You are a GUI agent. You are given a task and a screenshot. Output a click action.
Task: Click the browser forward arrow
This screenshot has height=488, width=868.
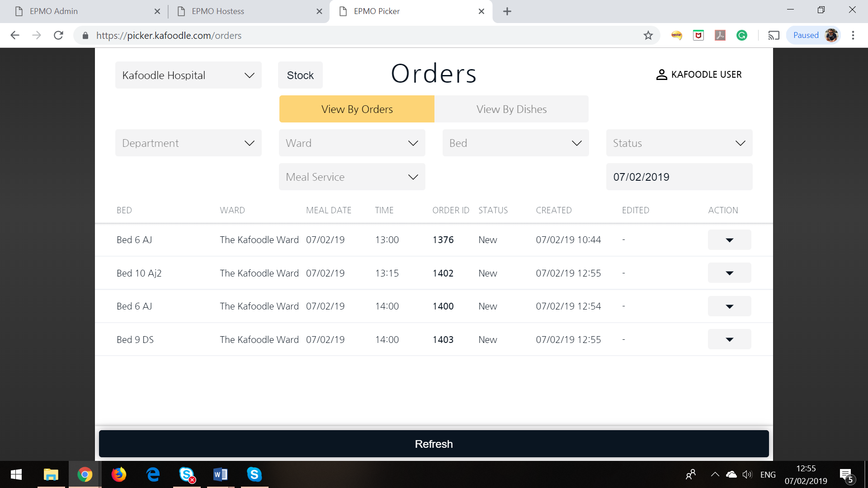tap(37, 35)
